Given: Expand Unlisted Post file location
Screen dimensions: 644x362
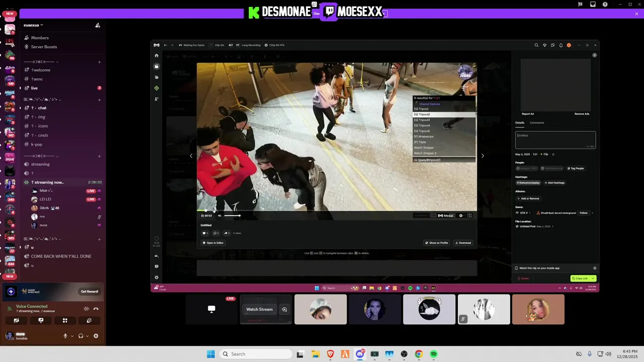Looking at the screenshot, I should pyautogui.click(x=553, y=226).
